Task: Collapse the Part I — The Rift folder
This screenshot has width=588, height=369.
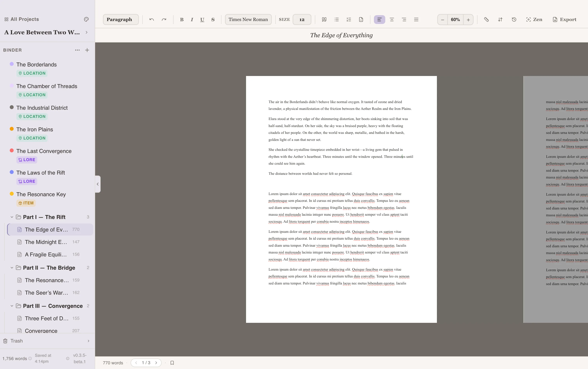Action: click(x=12, y=217)
